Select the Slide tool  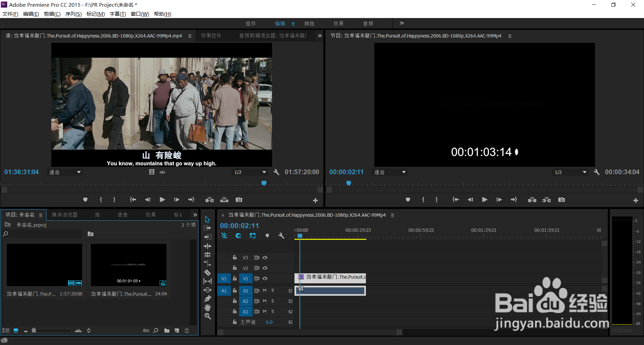coord(208,290)
